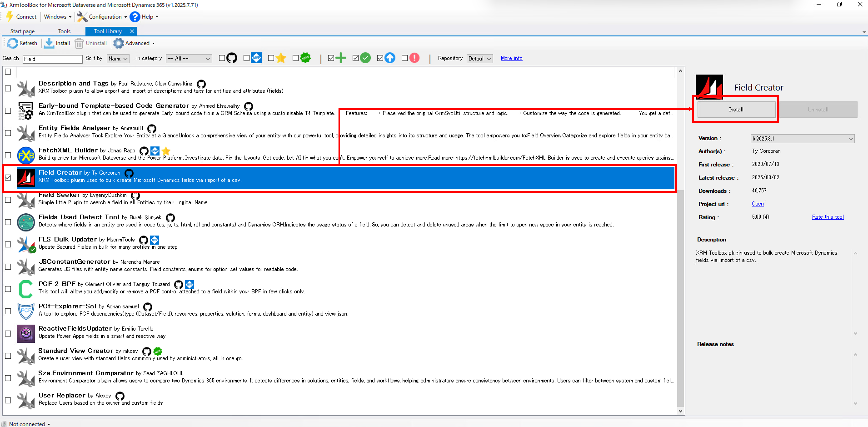The image size is (868, 427).
Task: Switch to the Tools tab
Action: tap(64, 31)
